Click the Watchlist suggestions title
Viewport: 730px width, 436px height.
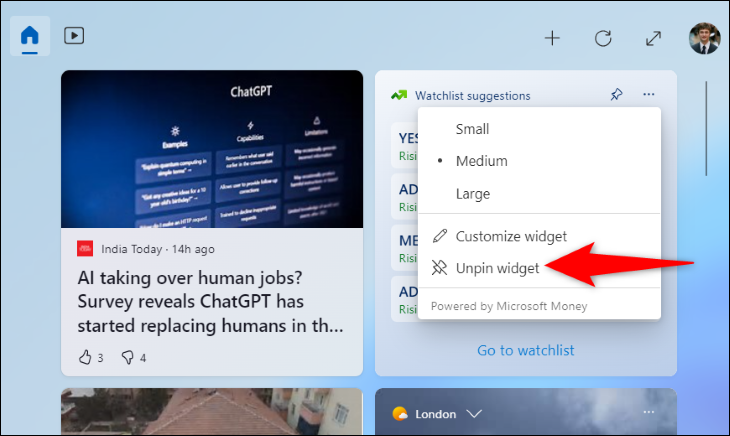click(x=473, y=96)
